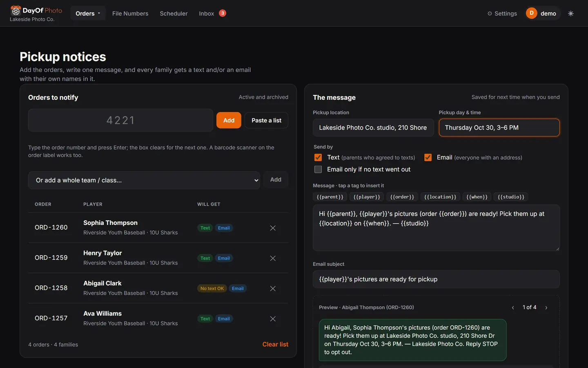The image size is (588, 368).
Task: Open the Orders dropdown menu
Action: pyautogui.click(x=88, y=13)
